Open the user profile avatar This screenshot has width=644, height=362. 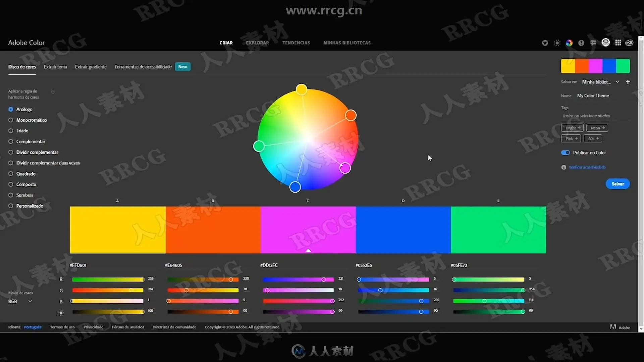[x=606, y=42]
